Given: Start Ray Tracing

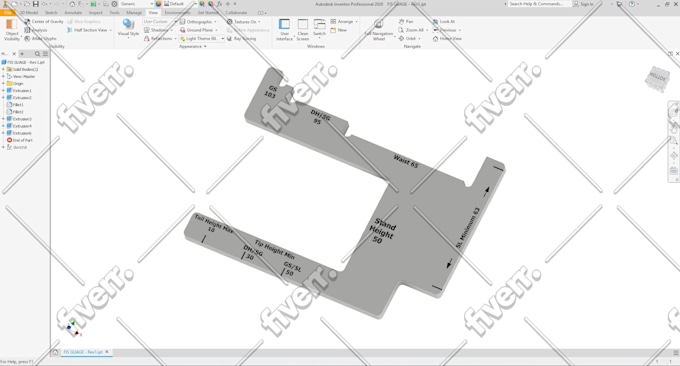Looking at the screenshot, I should point(242,39).
